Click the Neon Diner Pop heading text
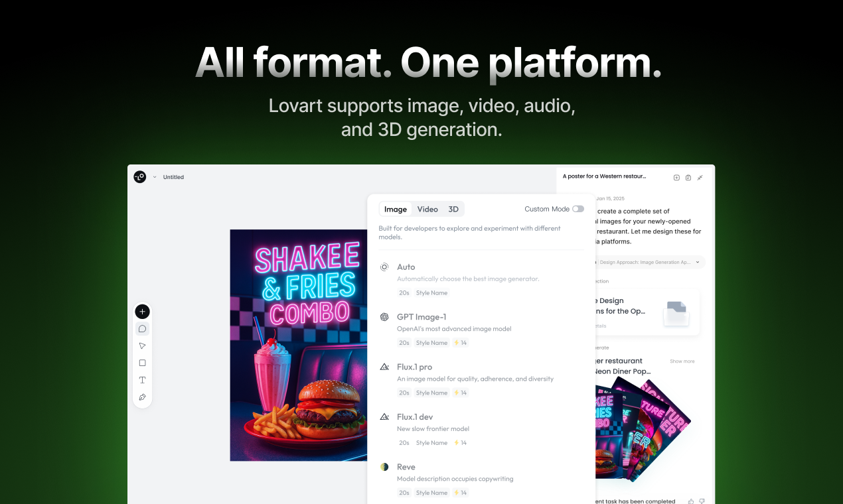 click(x=625, y=371)
